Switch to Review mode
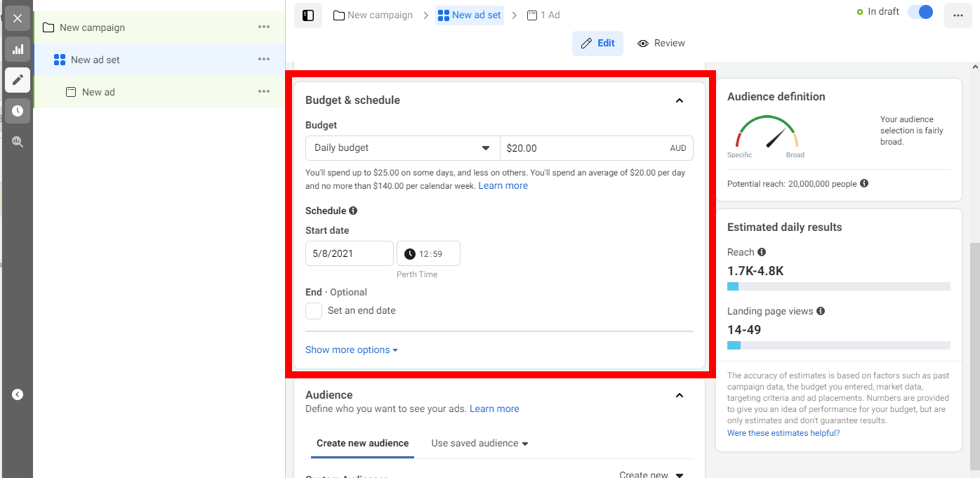This screenshot has height=478, width=980. [661, 43]
